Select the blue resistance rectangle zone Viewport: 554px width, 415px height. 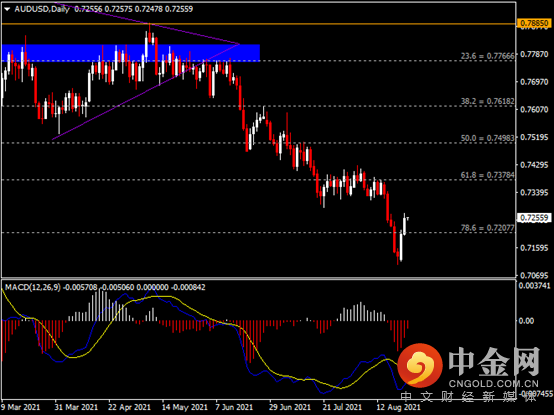click(131, 53)
